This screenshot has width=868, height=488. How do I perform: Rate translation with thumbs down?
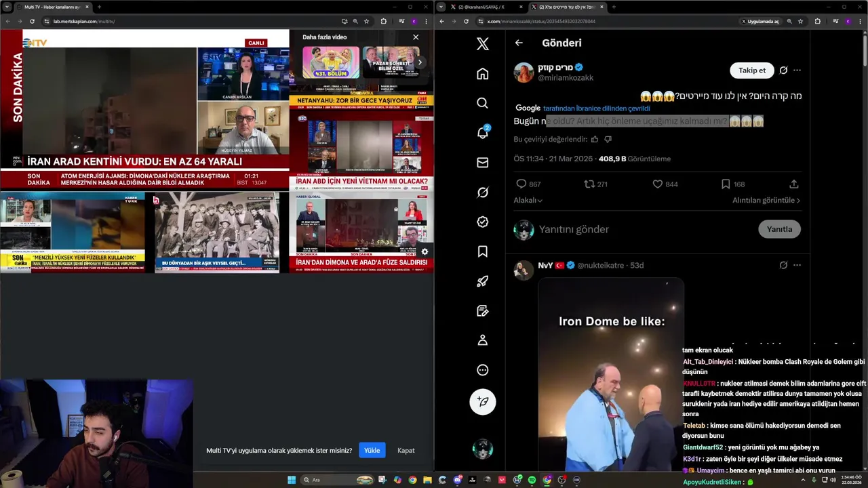tap(608, 139)
